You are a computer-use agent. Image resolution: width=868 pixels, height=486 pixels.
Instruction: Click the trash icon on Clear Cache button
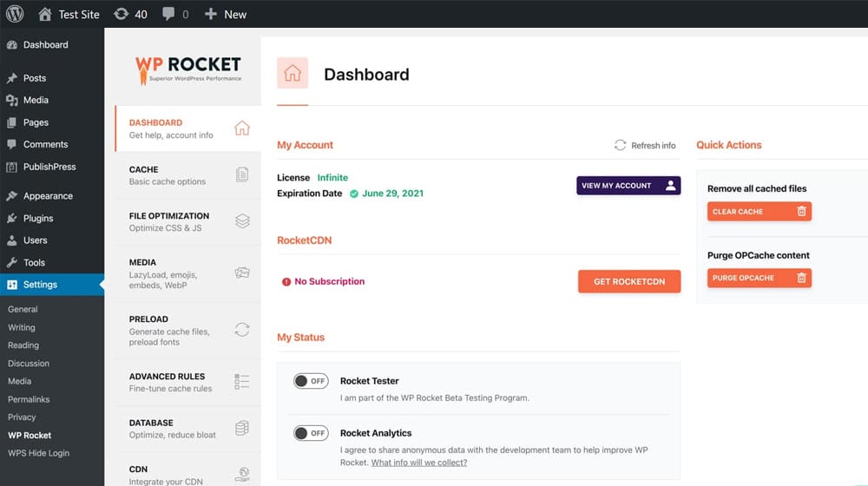801,212
